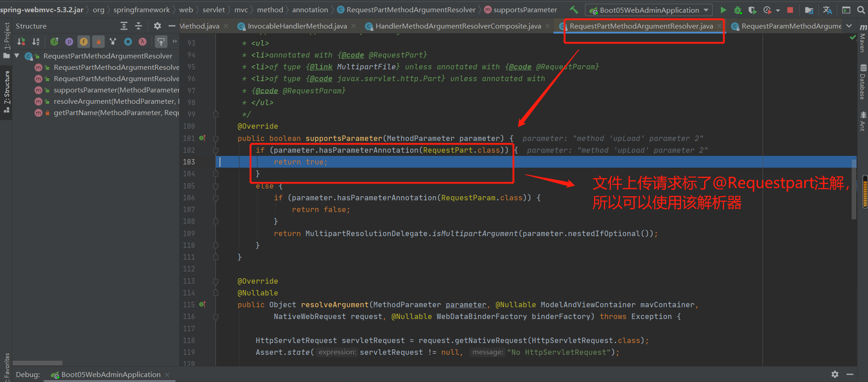Click override gutter icon at line 115
The image size is (868, 382).
pos(202,304)
